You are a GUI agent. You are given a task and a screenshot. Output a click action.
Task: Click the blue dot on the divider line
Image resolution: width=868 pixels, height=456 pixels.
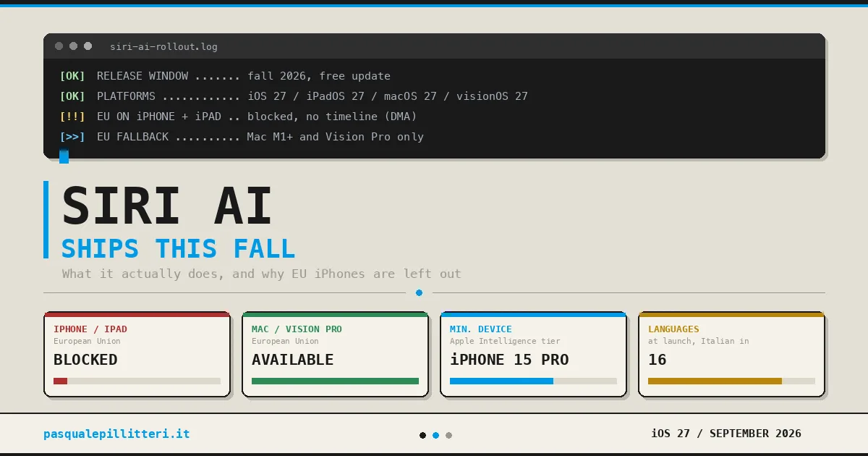[x=419, y=292]
